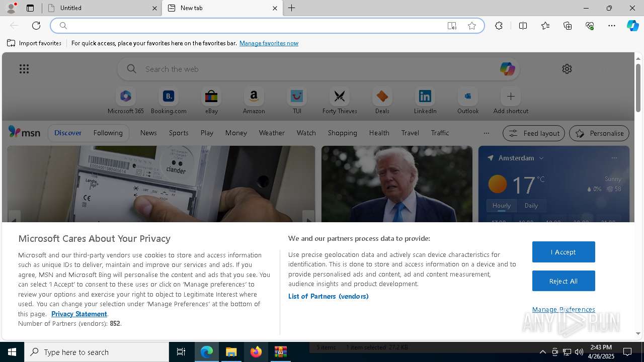Open Privacy Statement link

click(x=79, y=314)
